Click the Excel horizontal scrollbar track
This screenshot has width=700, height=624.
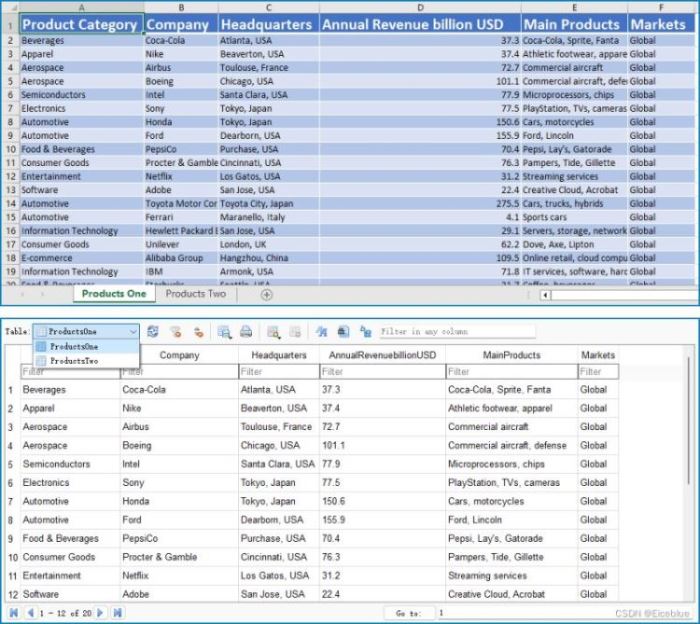pos(625,295)
